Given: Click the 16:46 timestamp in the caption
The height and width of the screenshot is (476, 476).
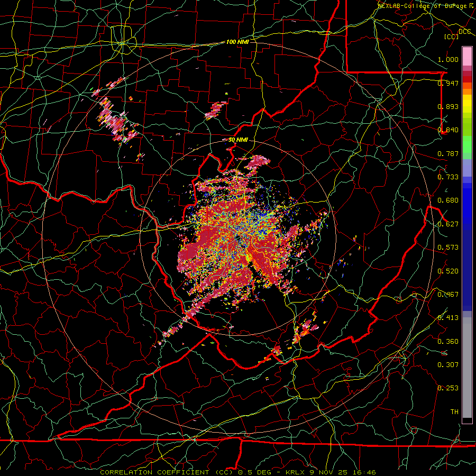Looking at the screenshot, I should pyautogui.click(x=365, y=472).
